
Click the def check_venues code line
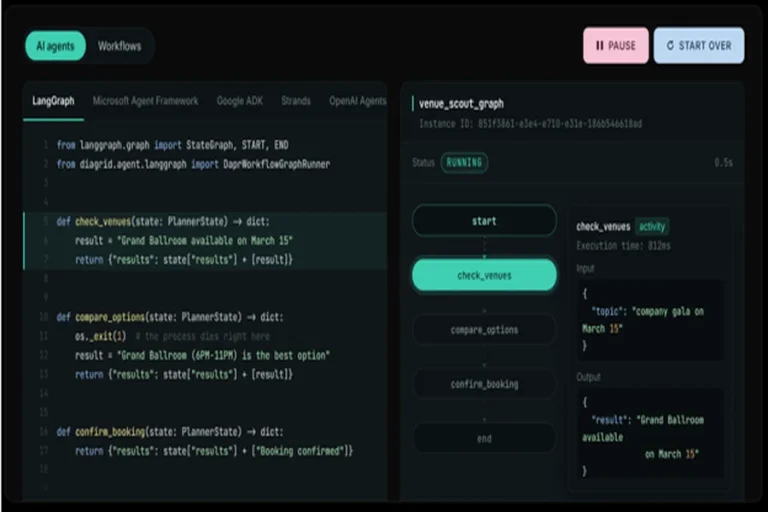click(x=163, y=221)
